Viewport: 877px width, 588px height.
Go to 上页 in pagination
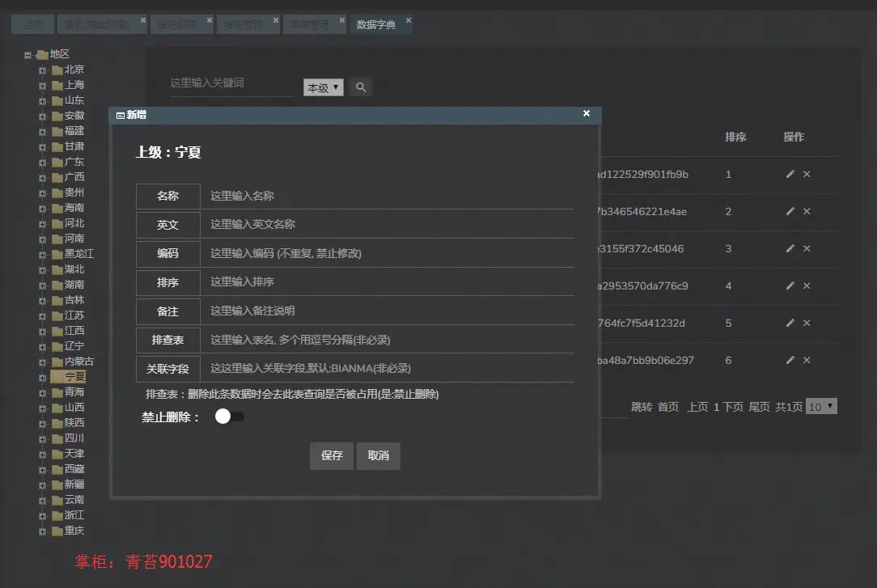(x=697, y=407)
